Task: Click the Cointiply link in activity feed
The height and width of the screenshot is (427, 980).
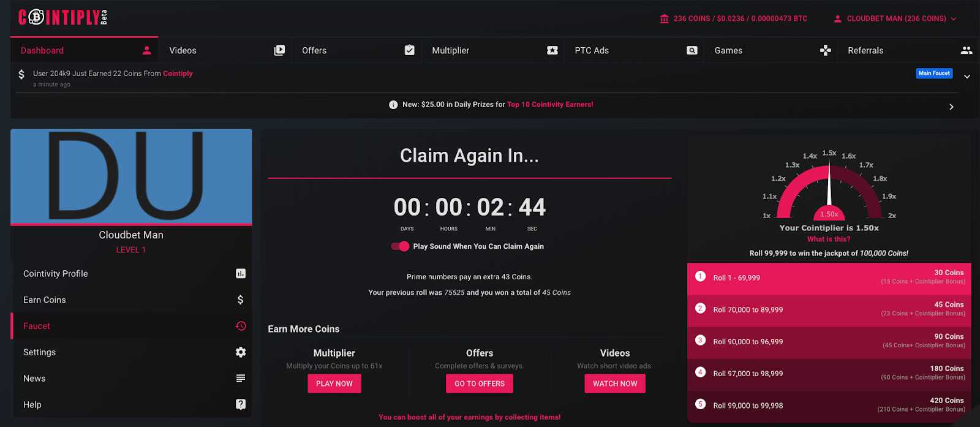Action: (x=178, y=74)
